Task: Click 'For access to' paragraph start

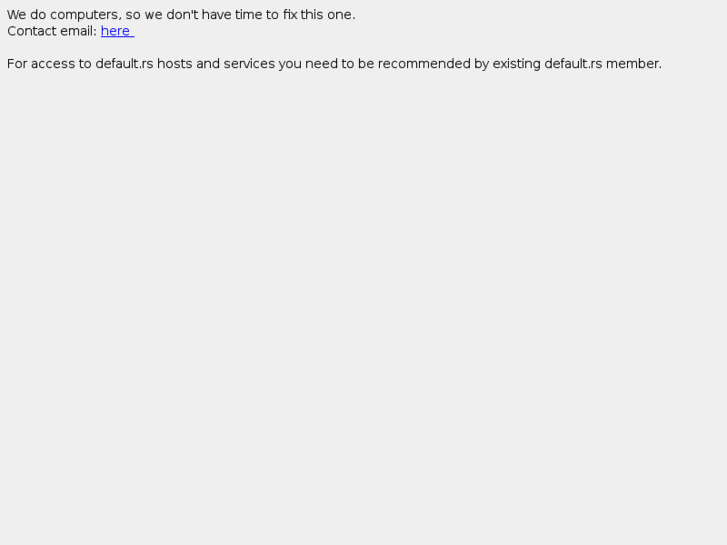Action: click(49, 64)
